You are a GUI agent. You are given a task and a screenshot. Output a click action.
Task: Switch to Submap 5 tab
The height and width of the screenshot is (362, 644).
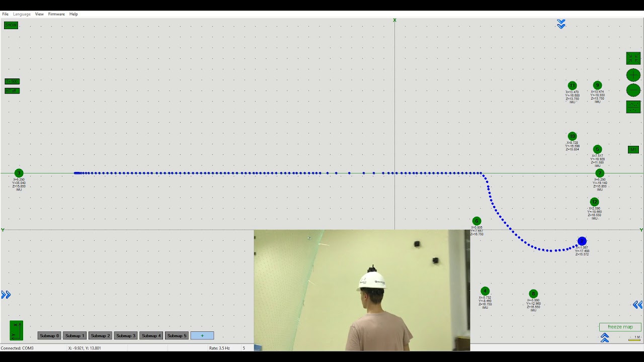177,335
